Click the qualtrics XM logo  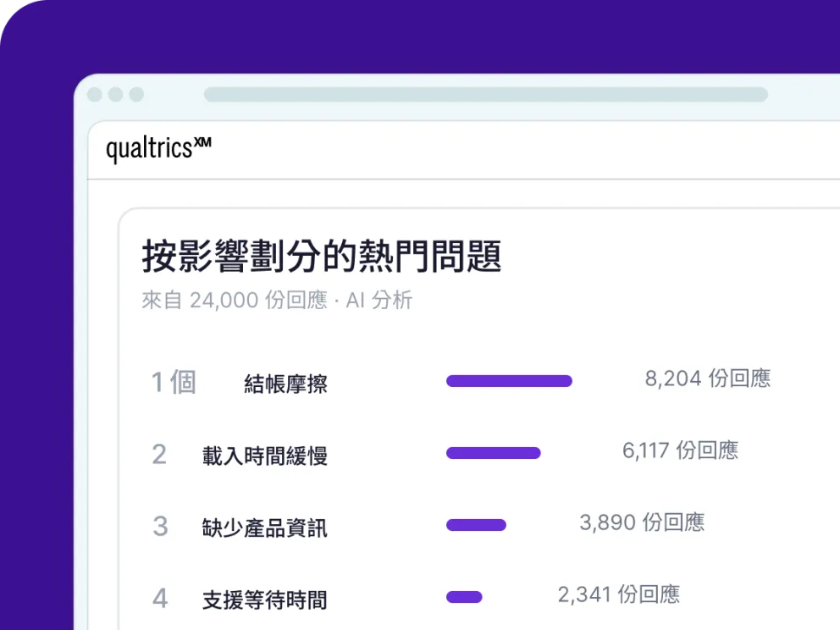158,148
